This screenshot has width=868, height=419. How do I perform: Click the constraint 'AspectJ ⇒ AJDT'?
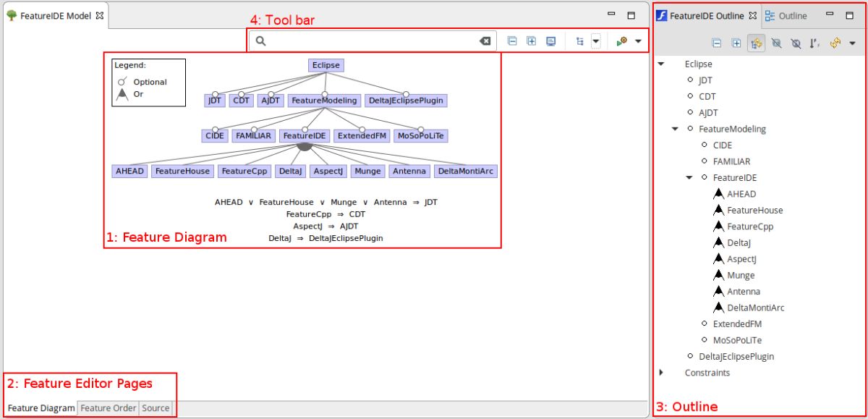coord(325,226)
